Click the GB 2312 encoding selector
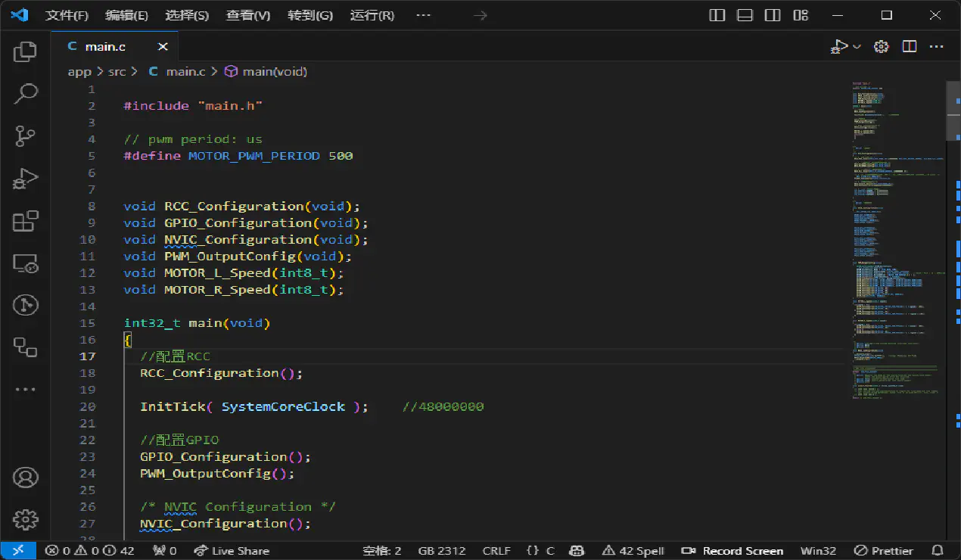This screenshot has width=961, height=560. [x=442, y=551]
